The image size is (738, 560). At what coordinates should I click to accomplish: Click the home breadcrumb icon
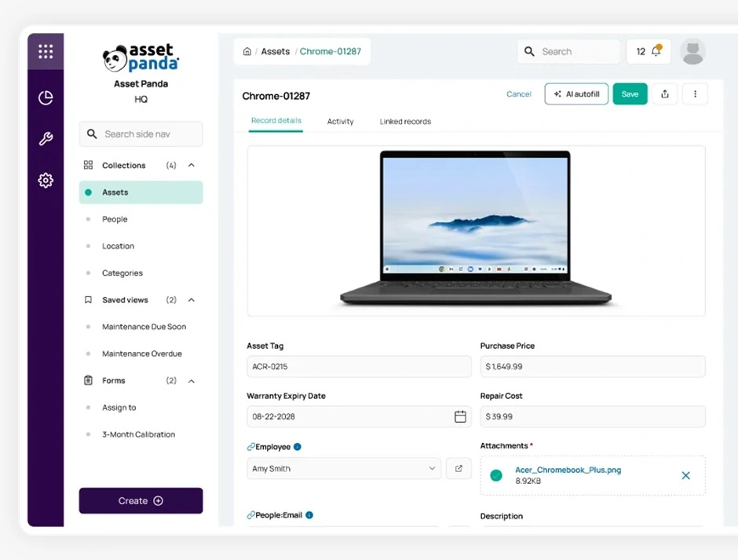click(247, 51)
